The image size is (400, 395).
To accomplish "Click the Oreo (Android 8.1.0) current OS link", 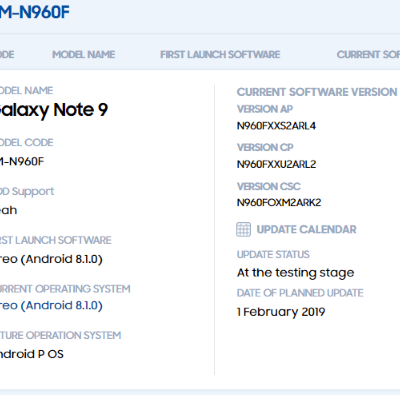I will [x=51, y=305].
